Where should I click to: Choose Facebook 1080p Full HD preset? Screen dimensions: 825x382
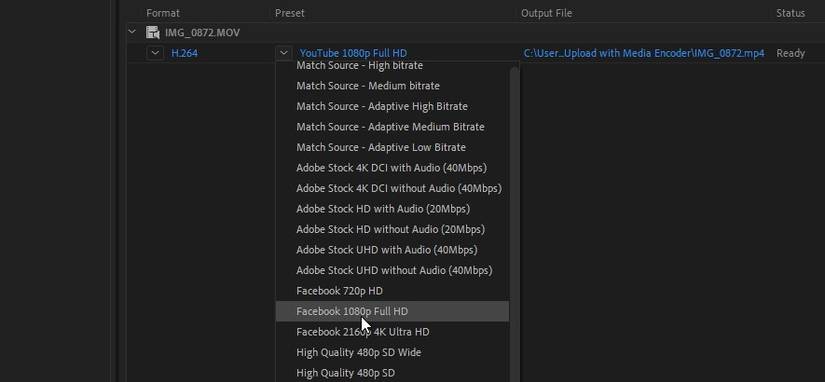[392, 311]
